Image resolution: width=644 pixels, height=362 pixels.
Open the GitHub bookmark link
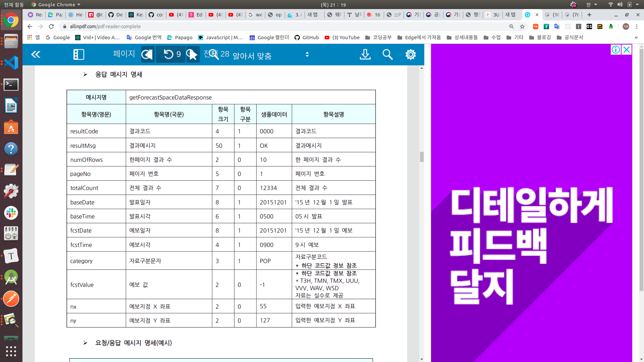(x=307, y=38)
